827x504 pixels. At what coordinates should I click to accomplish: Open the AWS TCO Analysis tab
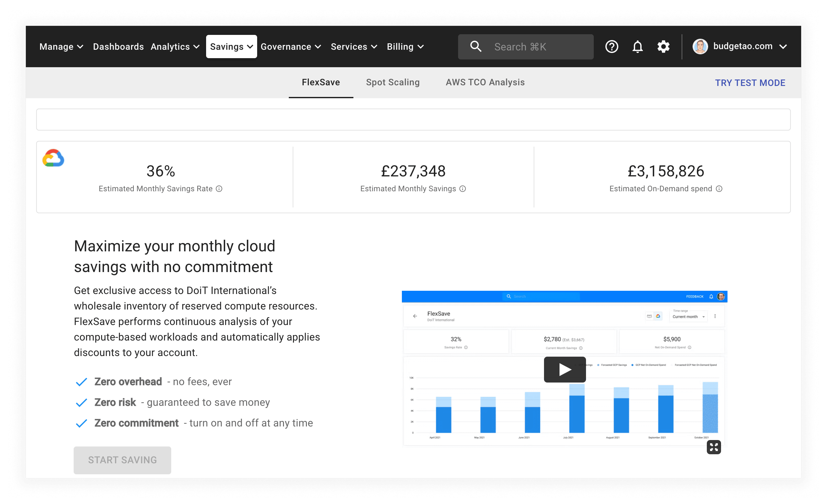coord(485,82)
